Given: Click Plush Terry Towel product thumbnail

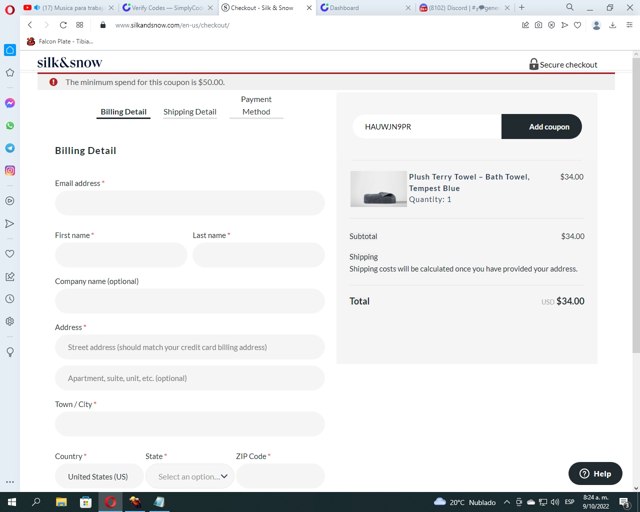Looking at the screenshot, I should (x=378, y=189).
